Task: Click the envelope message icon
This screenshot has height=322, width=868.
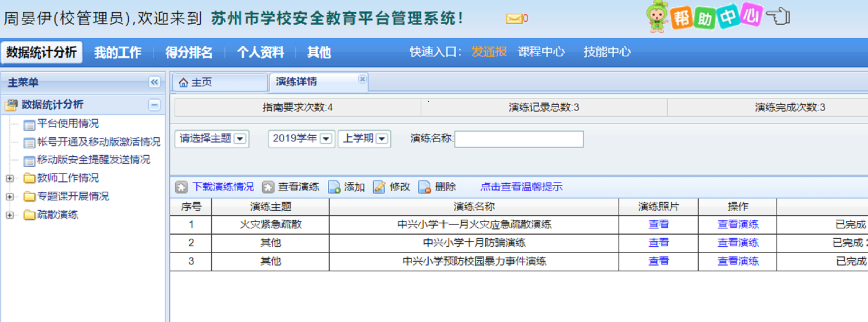Action: (x=514, y=19)
